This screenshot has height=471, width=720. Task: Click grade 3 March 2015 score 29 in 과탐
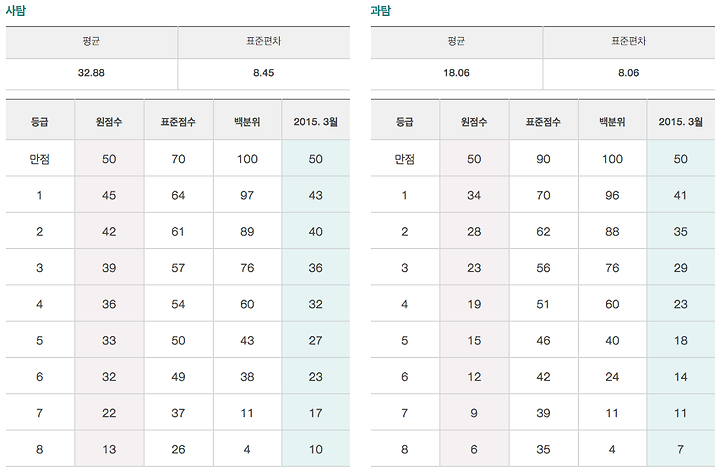pyautogui.click(x=681, y=268)
